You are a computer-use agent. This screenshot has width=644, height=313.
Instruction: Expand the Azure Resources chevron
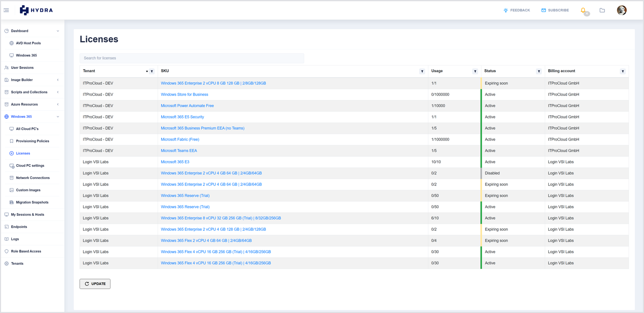tap(58, 105)
